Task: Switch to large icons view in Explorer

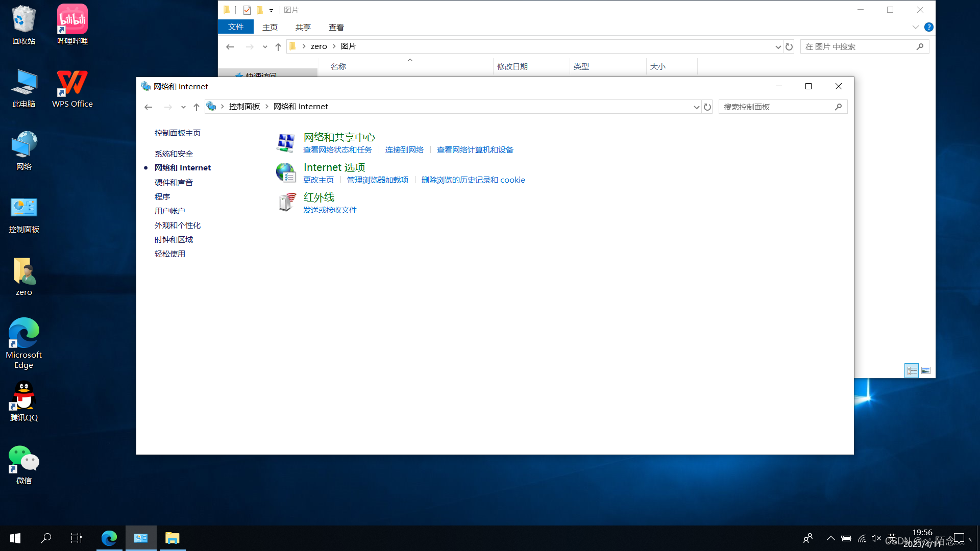Action: tap(925, 371)
